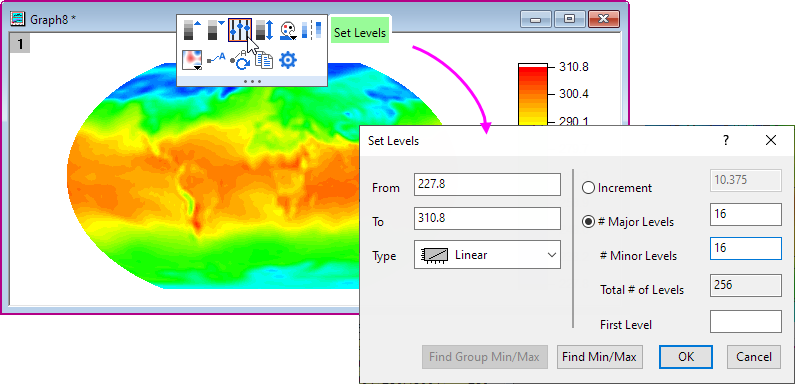This screenshot has height=390, width=800.
Task: Click the rotate label refresh icon
Action: [x=240, y=61]
